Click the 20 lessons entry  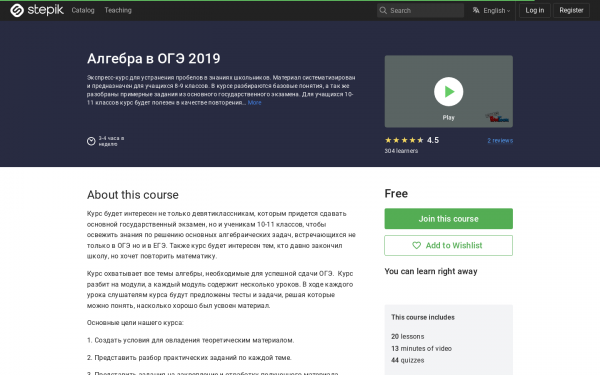[408, 336]
